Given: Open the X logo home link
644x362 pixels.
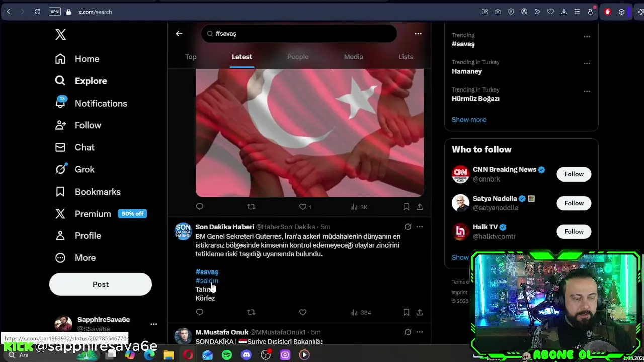Looking at the screenshot, I should click(60, 34).
